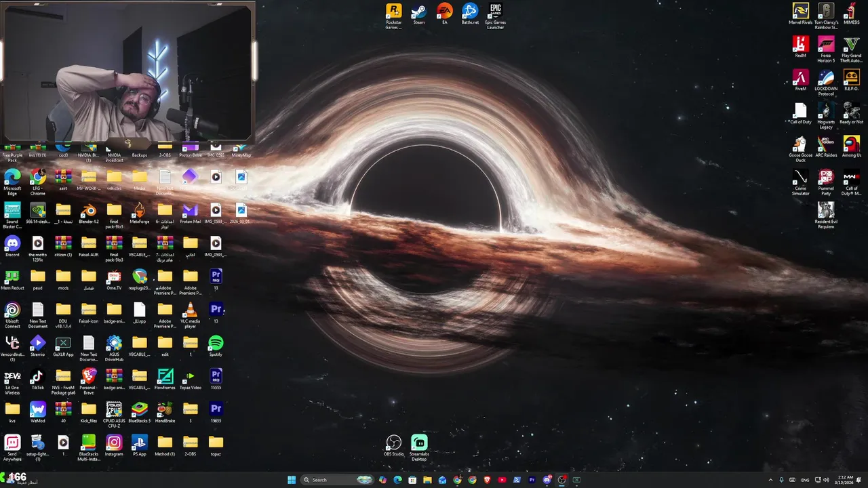The image size is (868, 488).
Task: Select Resident Evil Requiem desktop icon
Action: [825, 215]
